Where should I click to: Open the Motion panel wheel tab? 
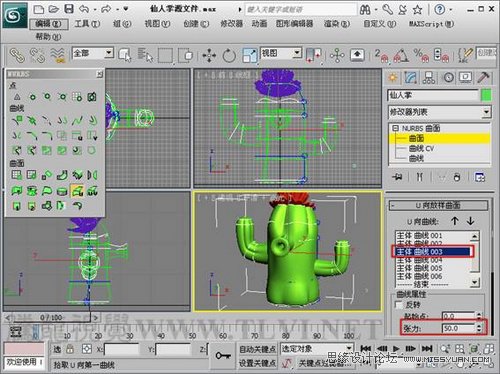pyautogui.click(x=448, y=78)
